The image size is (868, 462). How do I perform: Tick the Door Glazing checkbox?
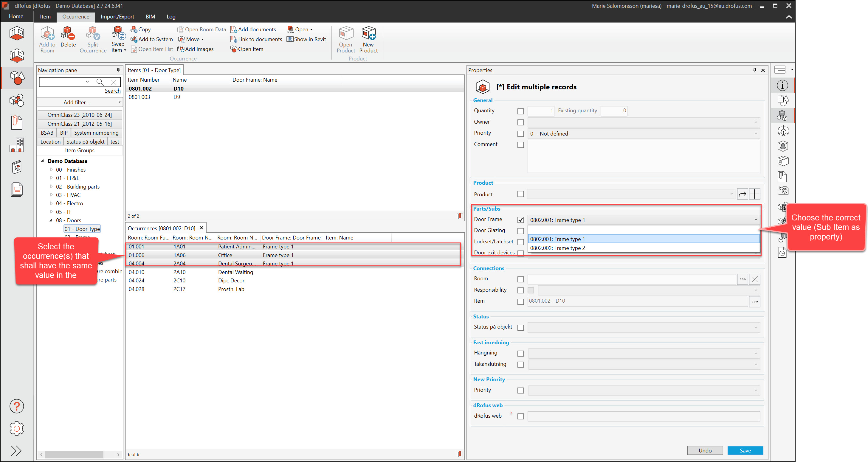tap(520, 231)
